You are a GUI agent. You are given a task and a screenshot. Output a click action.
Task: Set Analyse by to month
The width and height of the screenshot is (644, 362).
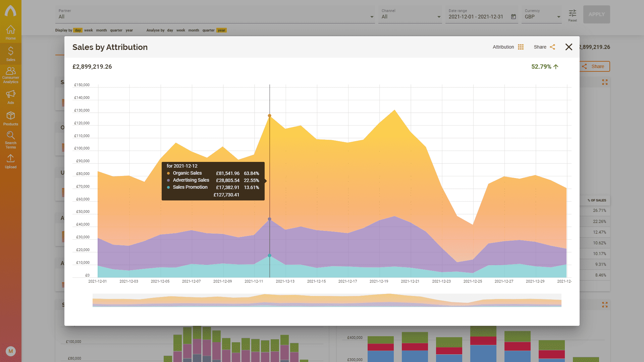point(194,30)
